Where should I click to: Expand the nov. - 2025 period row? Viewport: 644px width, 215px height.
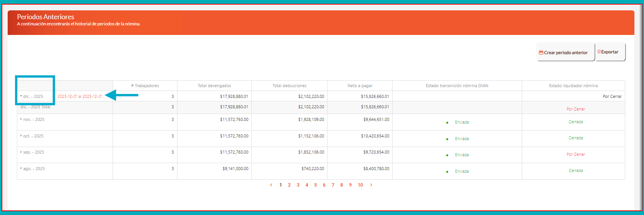(x=21, y=119)
